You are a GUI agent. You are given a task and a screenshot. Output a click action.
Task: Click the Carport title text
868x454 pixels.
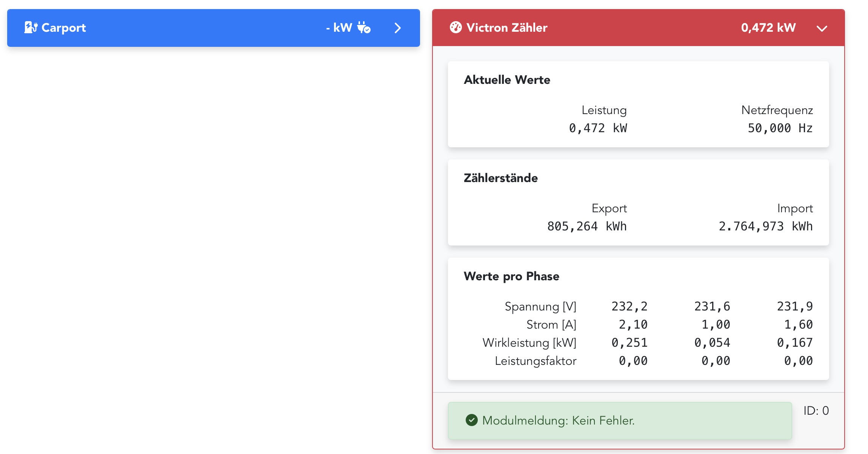click(x=63, y=28)
